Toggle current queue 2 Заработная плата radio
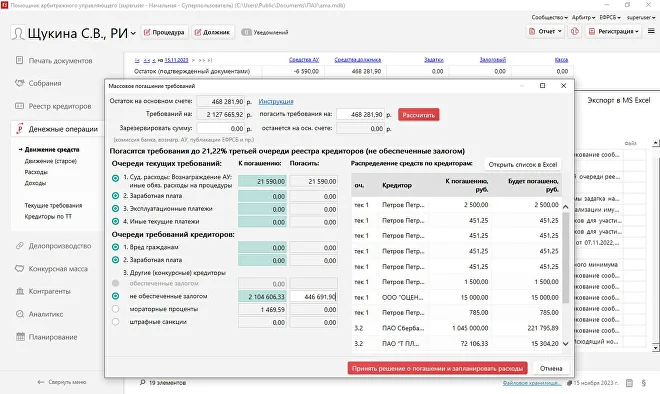The image size is (660, 394). tap(115, 196)
